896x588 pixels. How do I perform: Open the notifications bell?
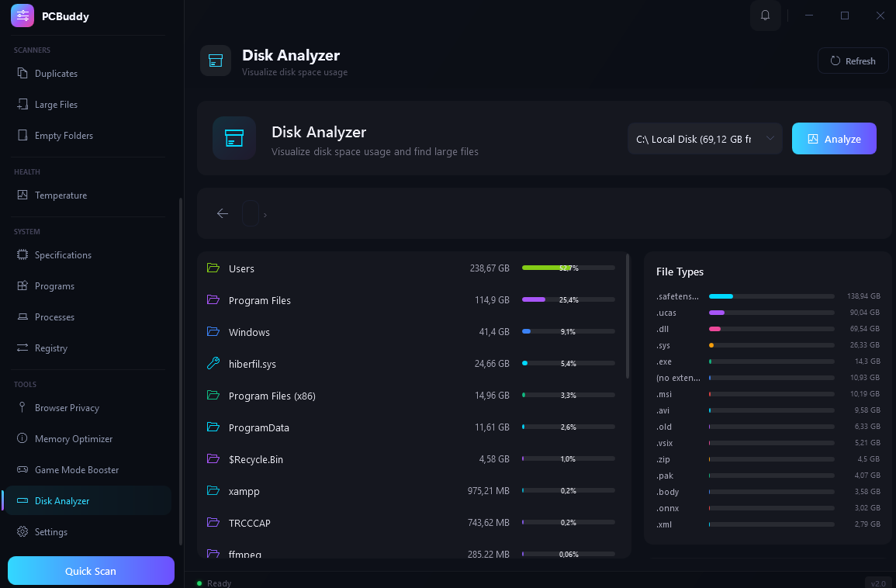766,16
